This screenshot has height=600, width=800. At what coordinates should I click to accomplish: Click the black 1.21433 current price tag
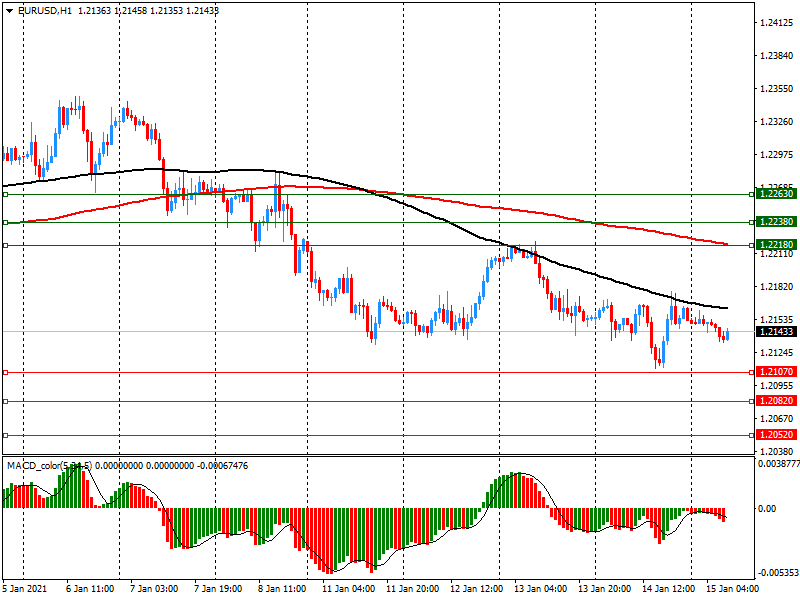776,331
